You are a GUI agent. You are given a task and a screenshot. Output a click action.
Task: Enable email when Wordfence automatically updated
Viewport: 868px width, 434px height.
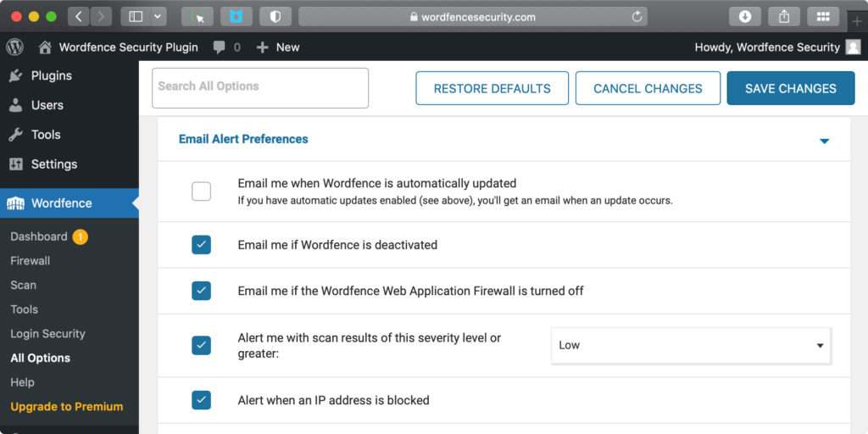click(202, 192)
